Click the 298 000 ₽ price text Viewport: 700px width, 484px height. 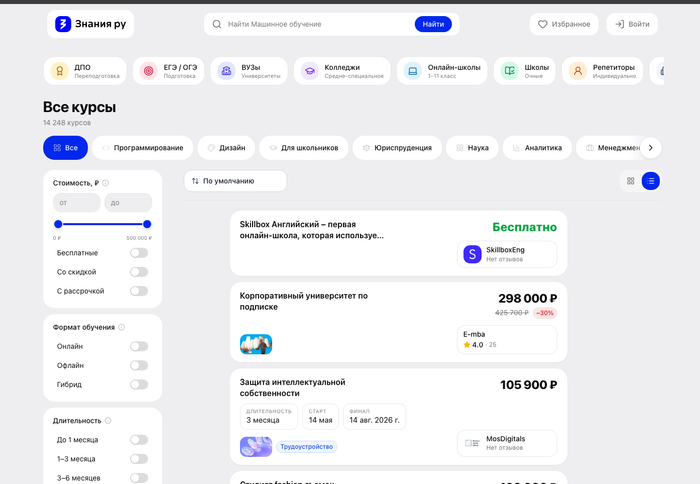[528, 298]
